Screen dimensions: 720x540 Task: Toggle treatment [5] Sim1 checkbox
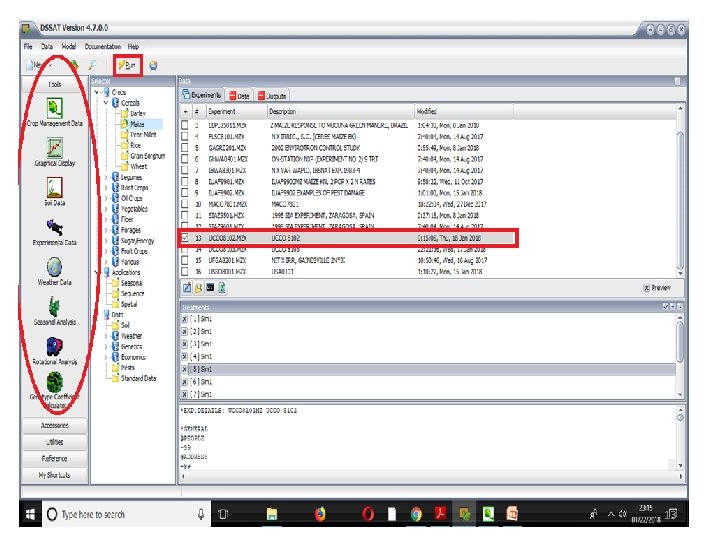[184, 369]
